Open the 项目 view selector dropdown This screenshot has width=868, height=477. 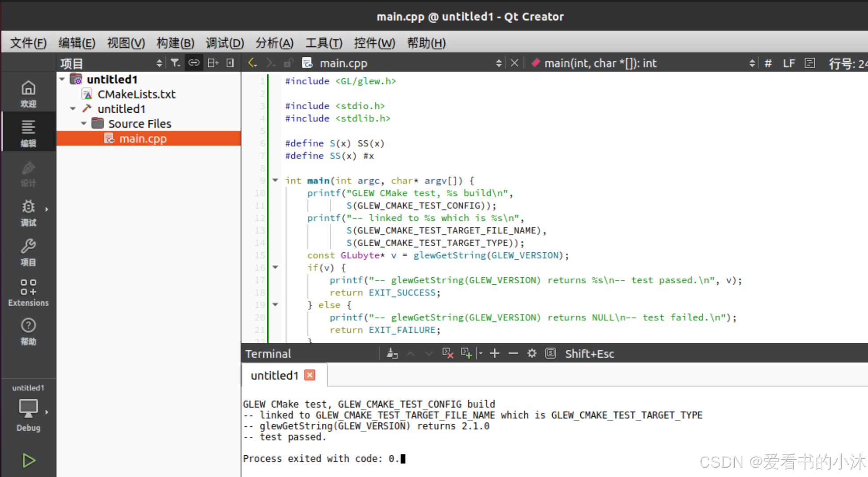pos(112,64)
